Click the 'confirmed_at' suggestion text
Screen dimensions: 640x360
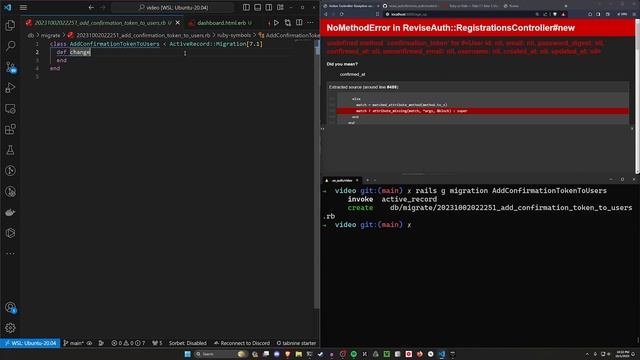coord(352,74)
